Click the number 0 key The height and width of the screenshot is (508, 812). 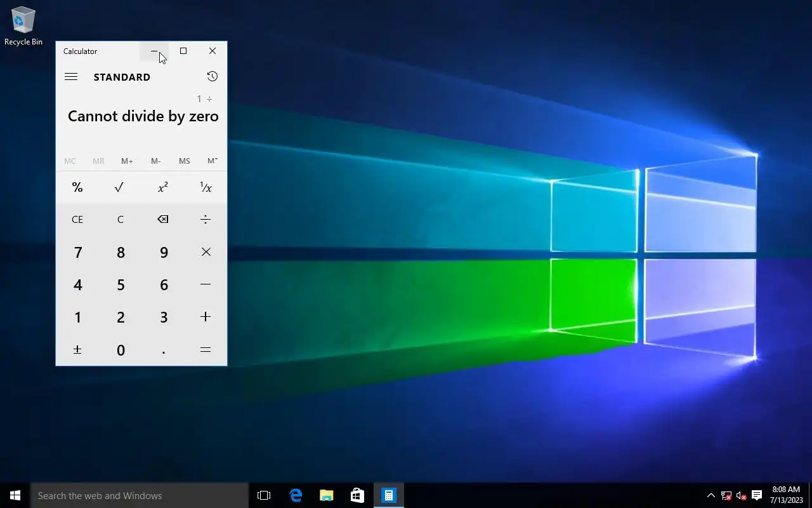pyautogui.click(x=120, y=350)
